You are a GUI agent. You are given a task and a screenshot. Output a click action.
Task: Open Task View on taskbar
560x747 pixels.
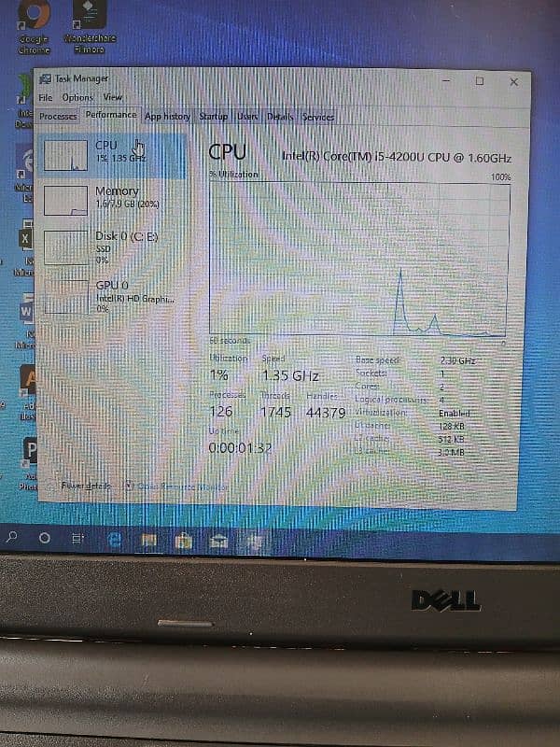77,539
